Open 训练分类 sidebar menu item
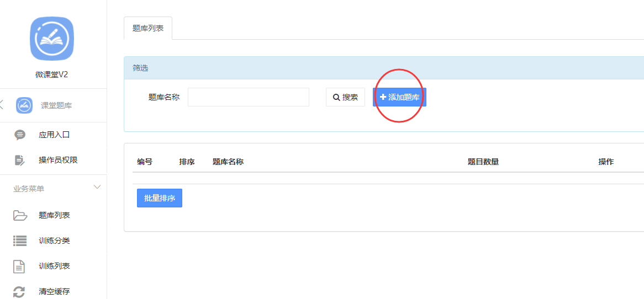 pyautogui.click(x=54, y=241)
